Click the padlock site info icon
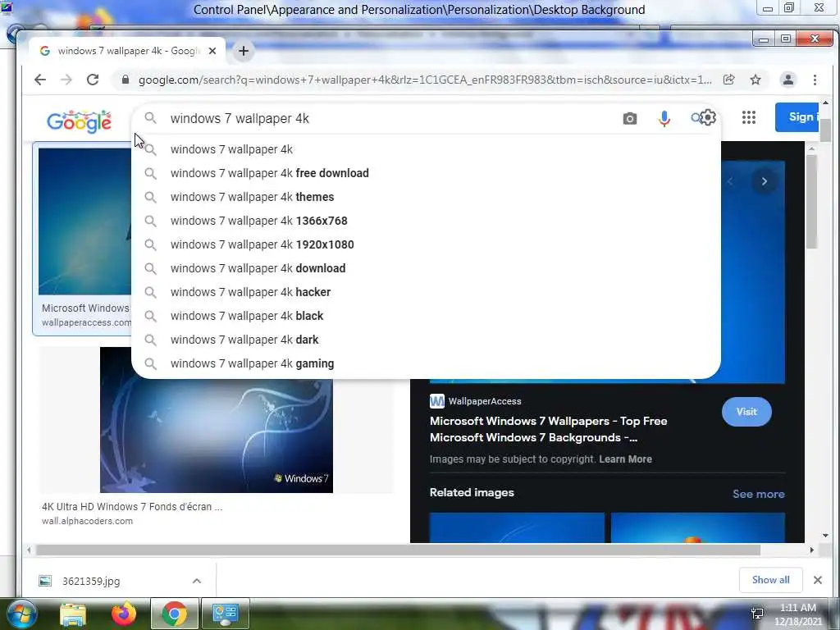840x630 pixels. tap(126, 80)
